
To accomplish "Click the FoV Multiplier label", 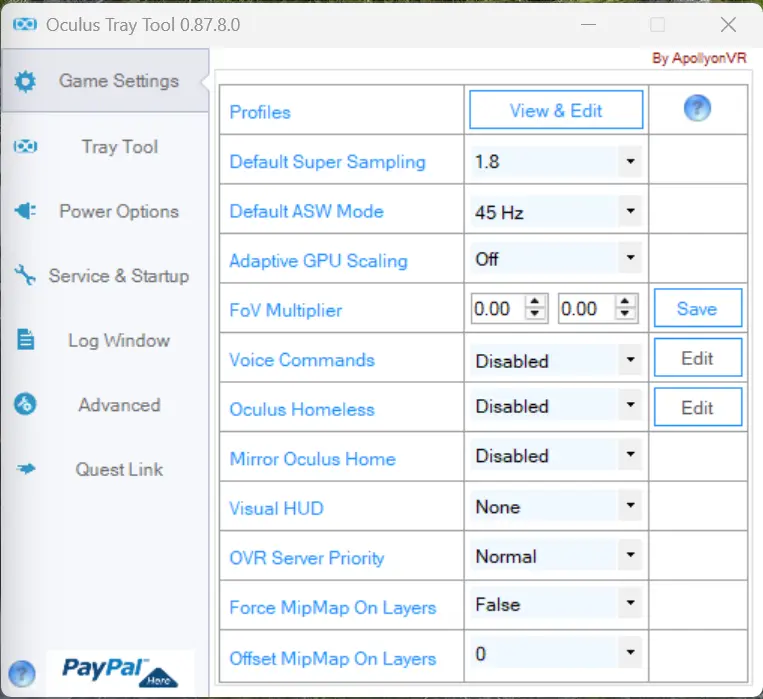I will point(285,310).
